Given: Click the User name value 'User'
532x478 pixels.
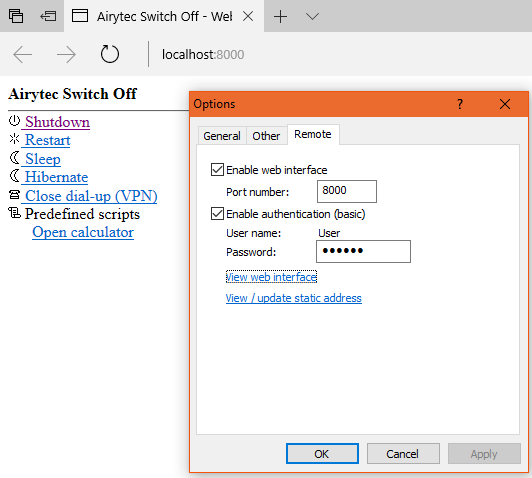Looking at the screenshot, I should [329, 233].
